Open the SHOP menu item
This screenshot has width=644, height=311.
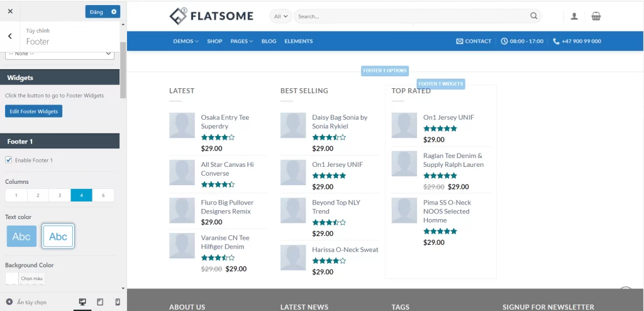214,41
